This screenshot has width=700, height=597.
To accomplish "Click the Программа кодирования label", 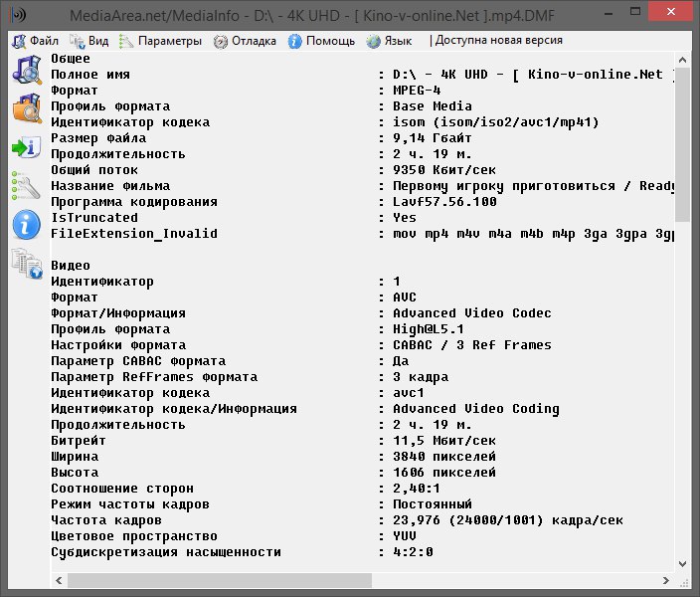I will pos(134,202).
